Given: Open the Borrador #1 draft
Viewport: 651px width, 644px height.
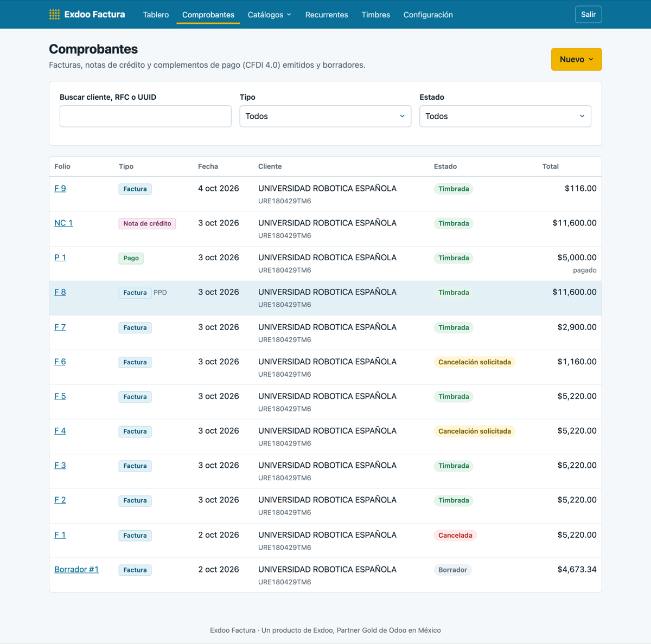Looking at the screenshot, I should (x=76, y=570).
